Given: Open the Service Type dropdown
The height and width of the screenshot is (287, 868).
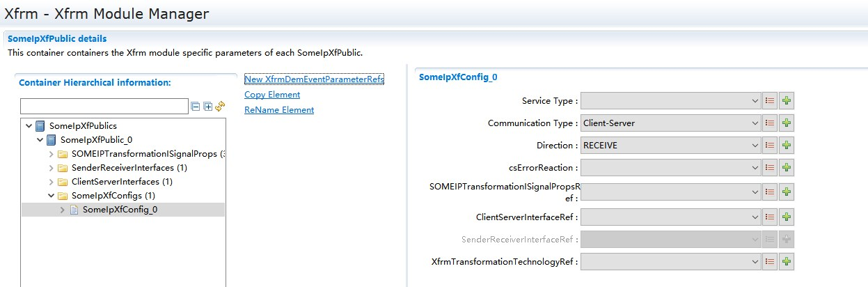Looking at the screenshot, I should (x=671, y=101).
